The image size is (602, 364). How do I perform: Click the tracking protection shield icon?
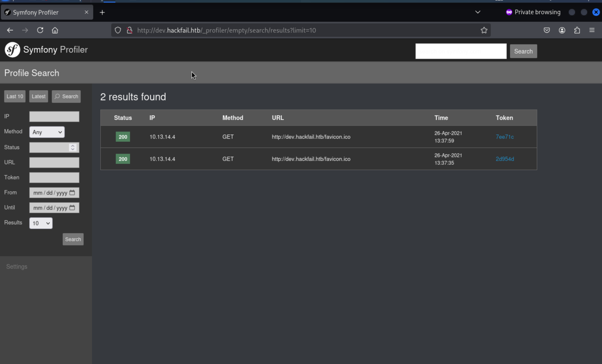click(118, 30)
